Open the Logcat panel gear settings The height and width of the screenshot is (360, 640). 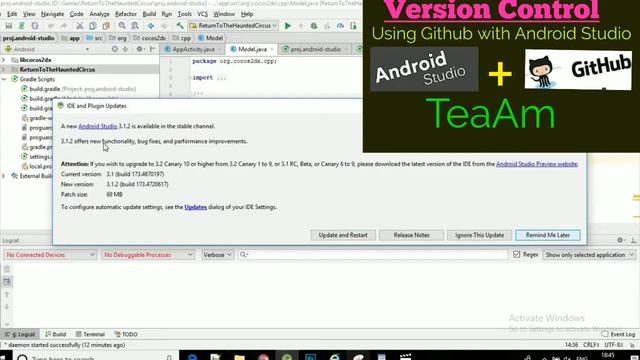point(620,240)
